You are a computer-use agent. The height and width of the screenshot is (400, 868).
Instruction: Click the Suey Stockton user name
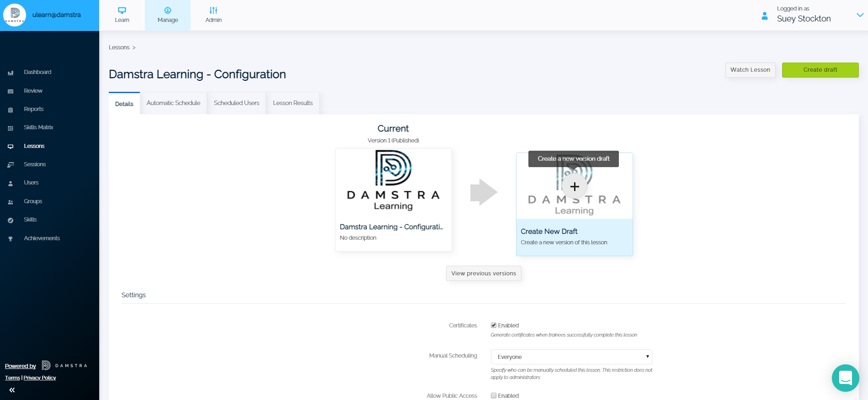(x=804, y=19)
